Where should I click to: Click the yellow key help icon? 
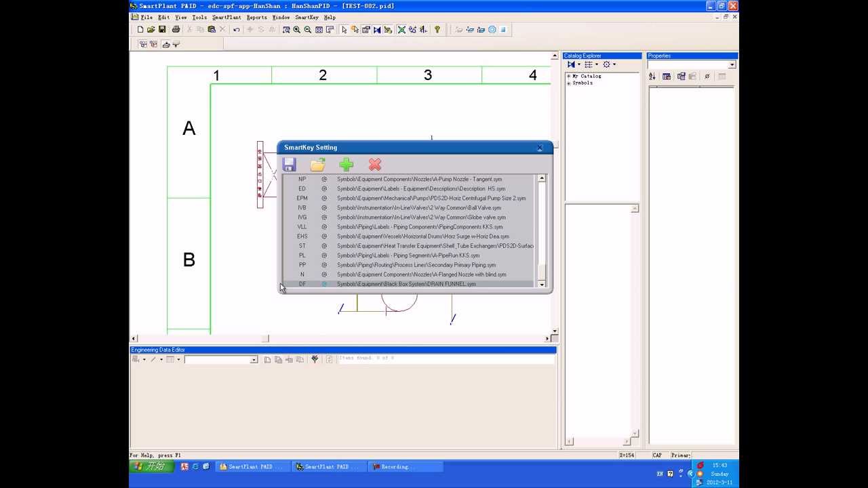click(437, 30)
